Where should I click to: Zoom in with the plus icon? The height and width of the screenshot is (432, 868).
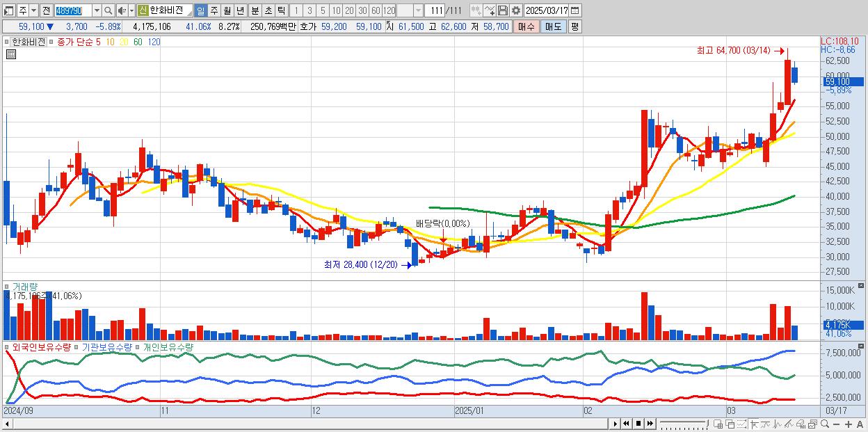pos(849,424)
